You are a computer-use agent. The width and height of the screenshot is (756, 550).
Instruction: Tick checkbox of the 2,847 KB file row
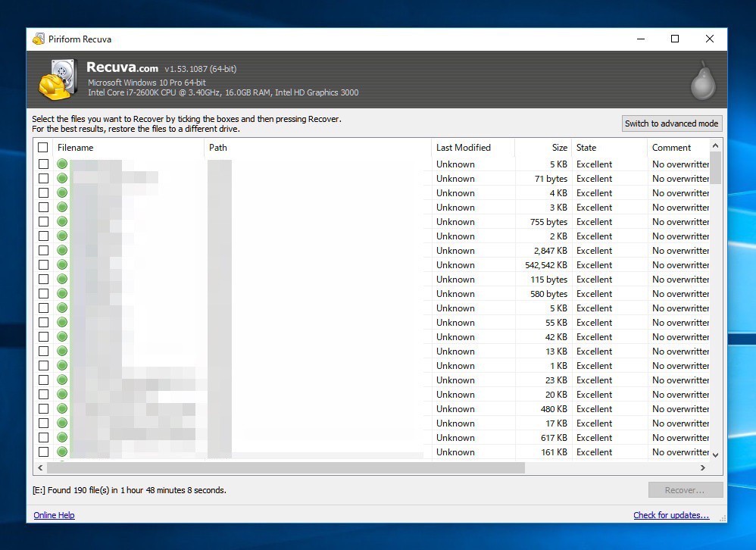(x=43, y=250)
